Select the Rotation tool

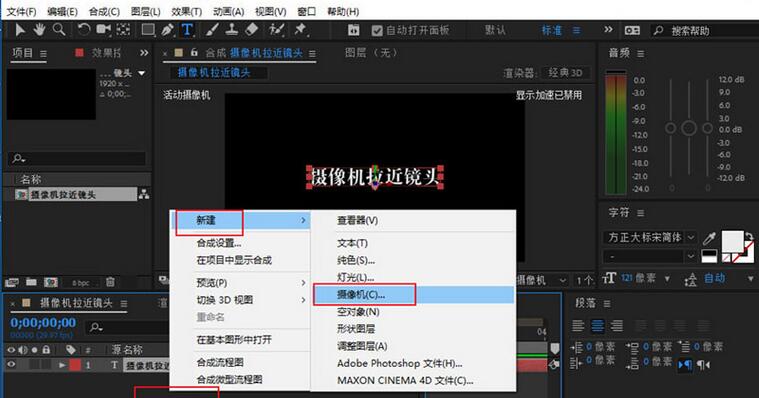pos(84,30)
